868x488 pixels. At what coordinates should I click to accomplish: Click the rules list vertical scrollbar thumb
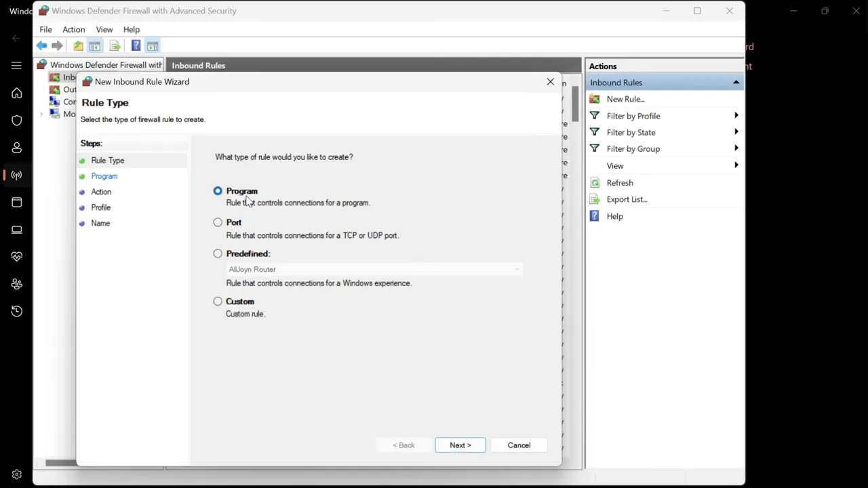click(x=575, y=104)
